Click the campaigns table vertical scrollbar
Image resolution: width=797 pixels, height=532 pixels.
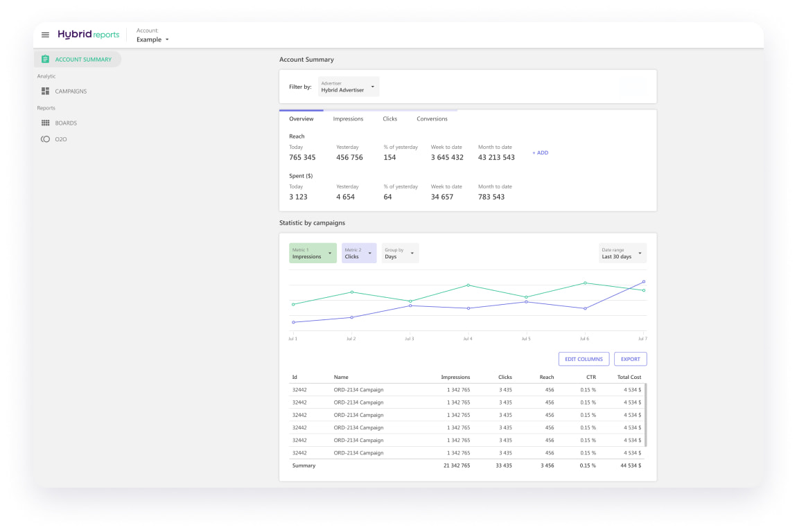pyautogui.click(x=646, y=414)
